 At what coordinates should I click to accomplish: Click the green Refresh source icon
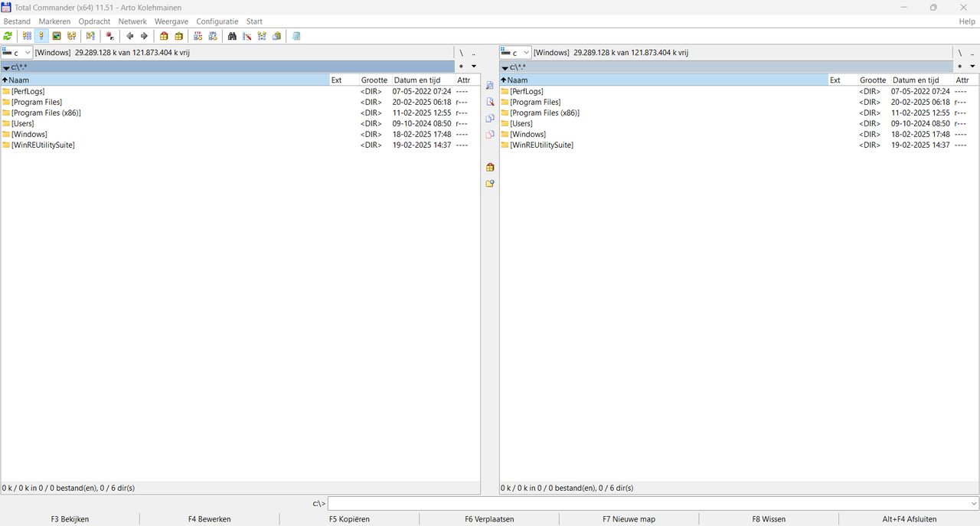point(8,36)
